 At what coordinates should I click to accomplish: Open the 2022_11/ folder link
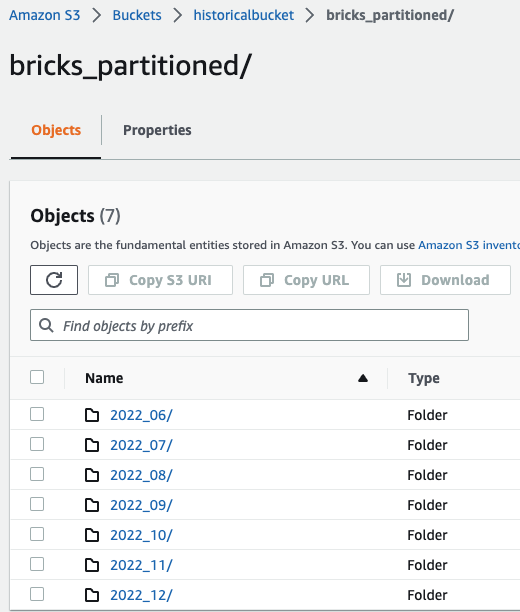[x=141, y=565]
